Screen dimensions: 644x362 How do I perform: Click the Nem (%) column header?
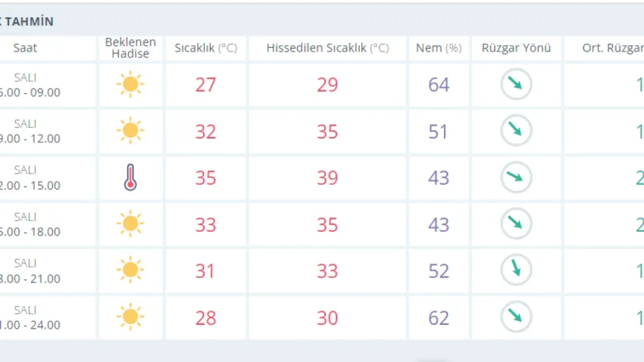(x=439, y=48)
